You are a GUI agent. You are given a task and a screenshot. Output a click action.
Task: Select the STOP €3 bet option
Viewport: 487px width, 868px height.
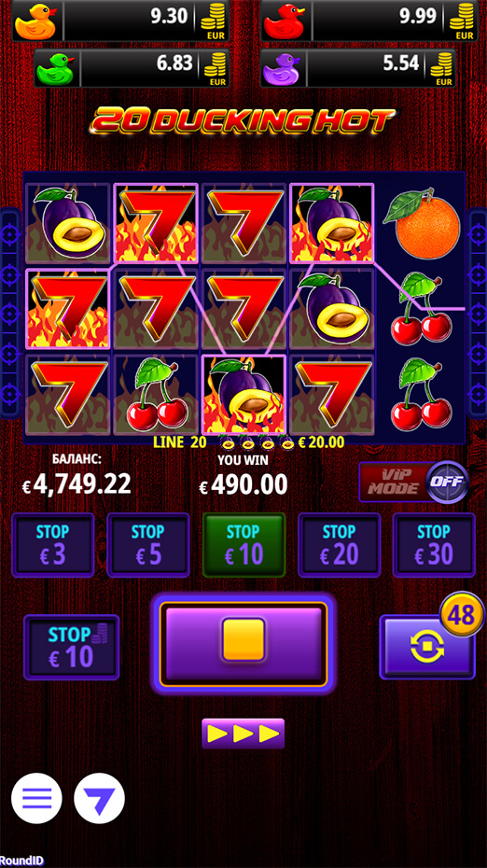[x=53, y=545]
